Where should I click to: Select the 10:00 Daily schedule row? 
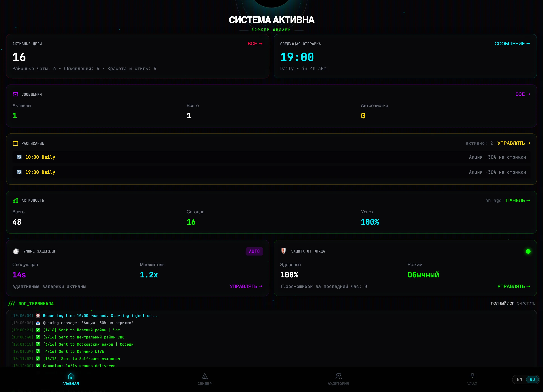pyautogui.click(x=271, y=157)
